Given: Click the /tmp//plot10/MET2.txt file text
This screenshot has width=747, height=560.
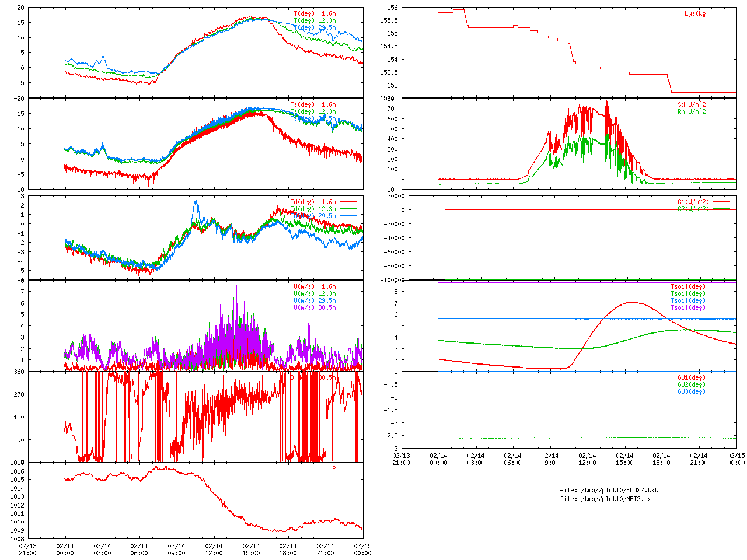Looking at the screenshot, I should [607, 499].
